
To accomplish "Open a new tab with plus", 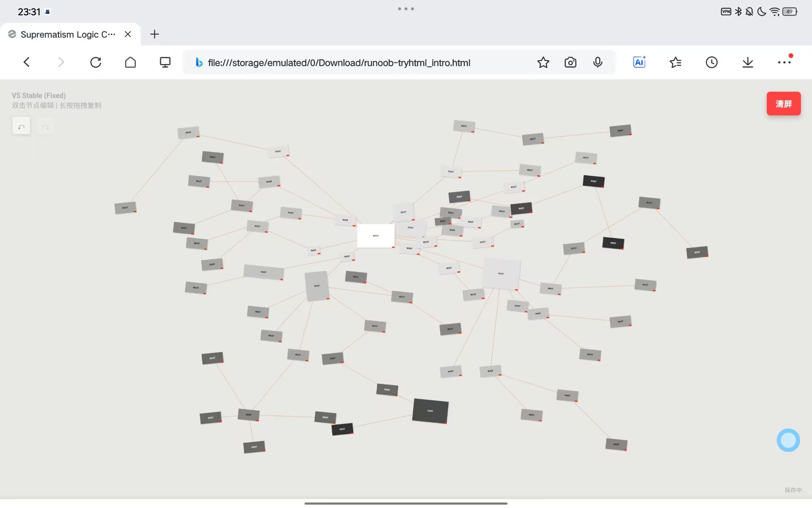I will (x=155, y=34).
